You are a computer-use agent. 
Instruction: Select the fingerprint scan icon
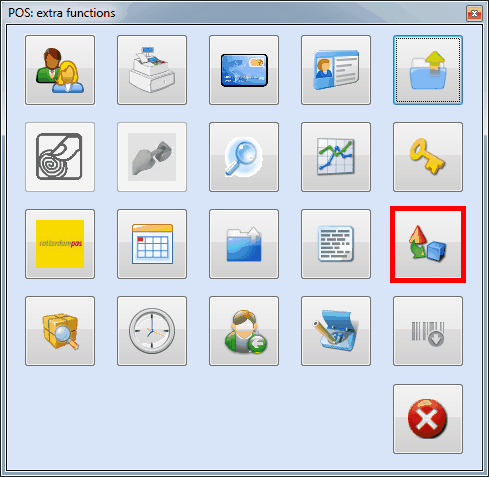(x=60, y=157)
